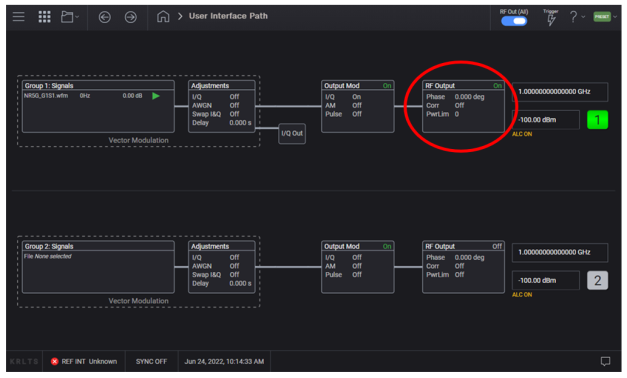Click ALC ON label under channel 2
Image resolution: width=627 pixels, height=378 pixels.
coord(522,295)
